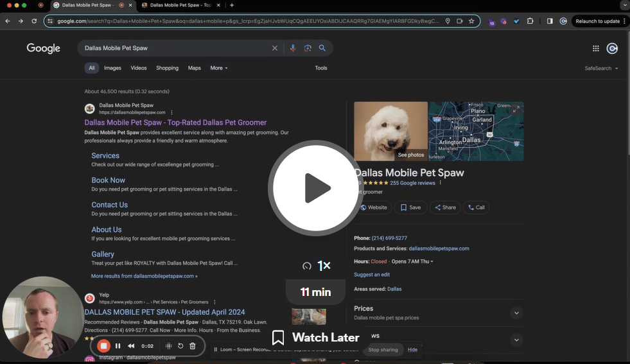Open dallasmobilepetspaw.com Products and Services link
The image size is (630, 364).
tap(439, 248)
